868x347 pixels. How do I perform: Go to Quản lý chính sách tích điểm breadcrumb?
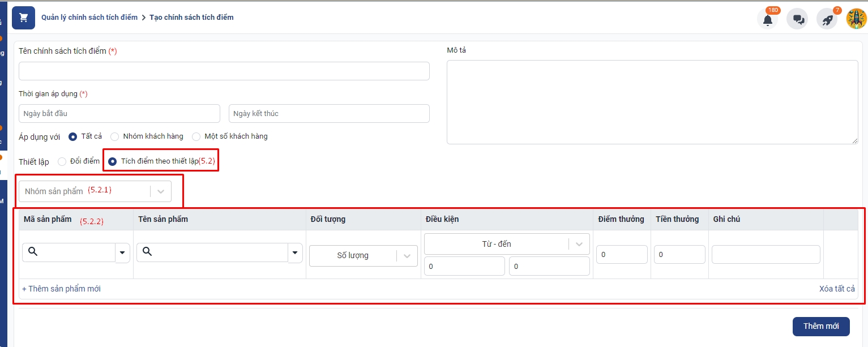tap(89, 18)
